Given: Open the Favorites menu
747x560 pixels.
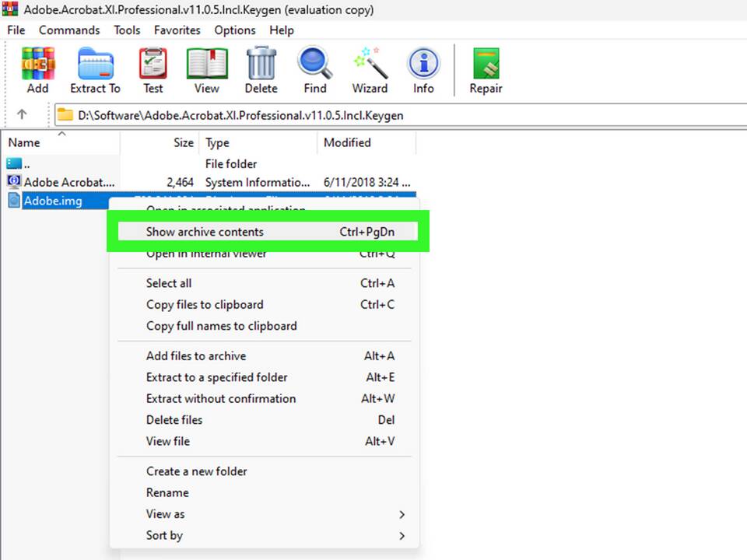Looking at the screenshot, I should click(x=177, y=30).
